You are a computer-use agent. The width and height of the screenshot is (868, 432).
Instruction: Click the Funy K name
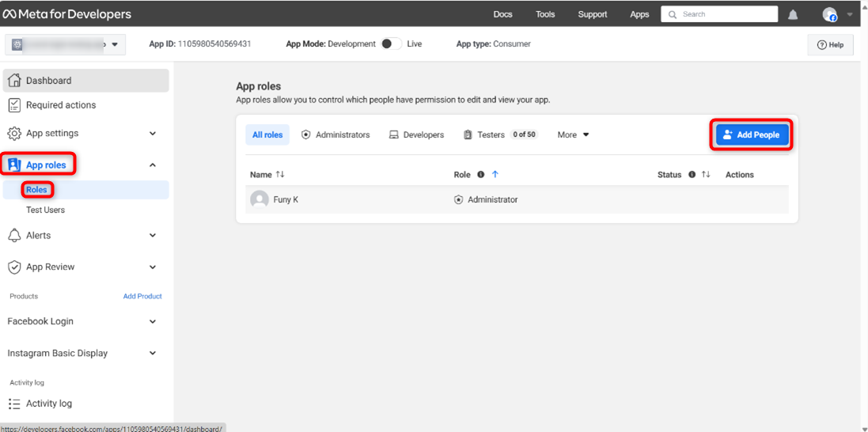[286, 199]
